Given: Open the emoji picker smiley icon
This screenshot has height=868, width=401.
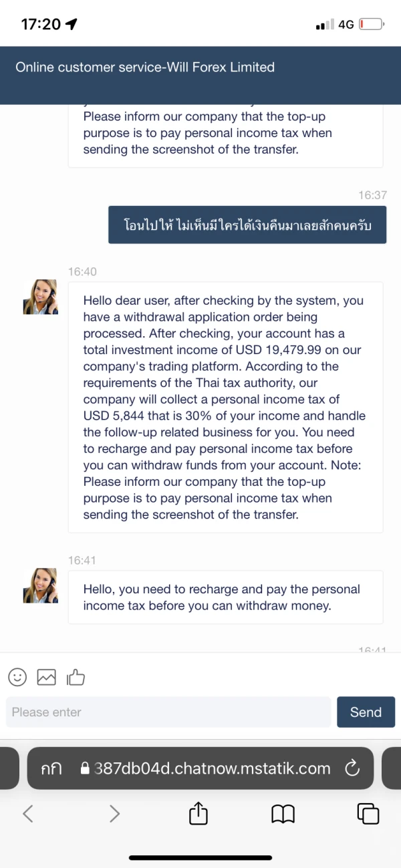Looking at the screenshot, I should (x=17, y=677).
